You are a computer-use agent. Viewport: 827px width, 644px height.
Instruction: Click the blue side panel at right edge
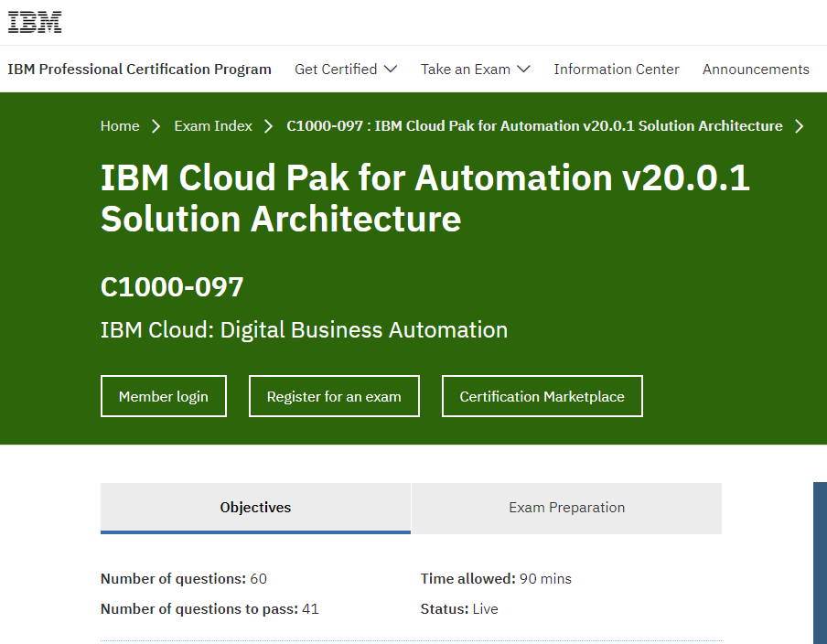click(x=821, y=563)
